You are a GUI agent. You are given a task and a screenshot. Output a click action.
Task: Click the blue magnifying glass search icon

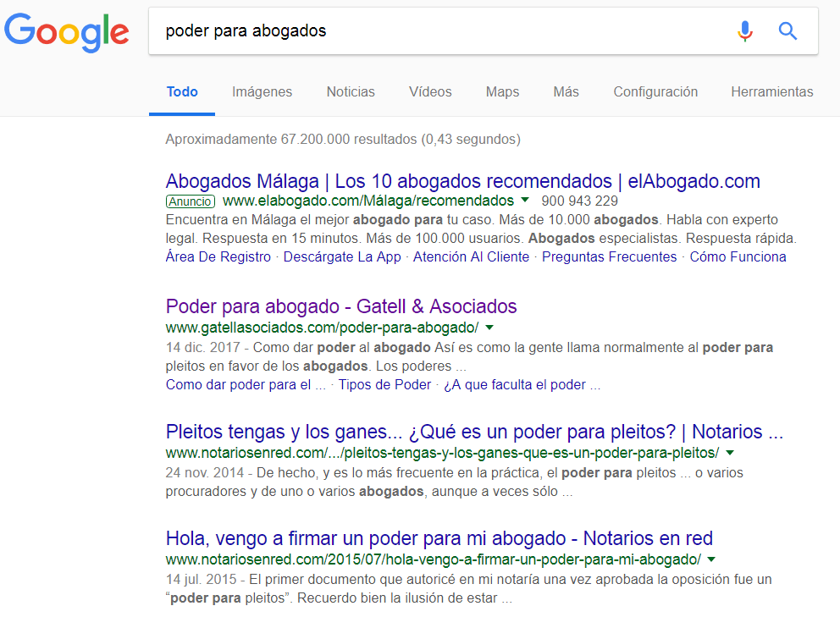click(x=787, y=31)
